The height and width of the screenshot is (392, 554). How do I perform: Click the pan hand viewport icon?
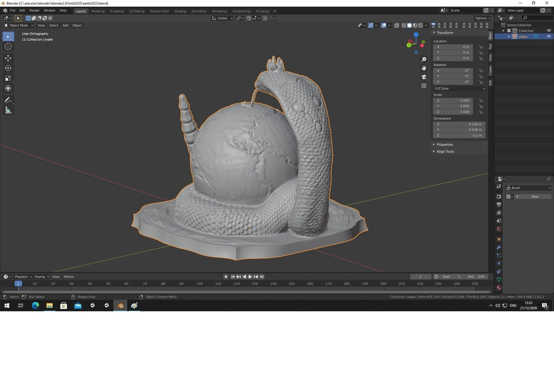tap(424, 68)
